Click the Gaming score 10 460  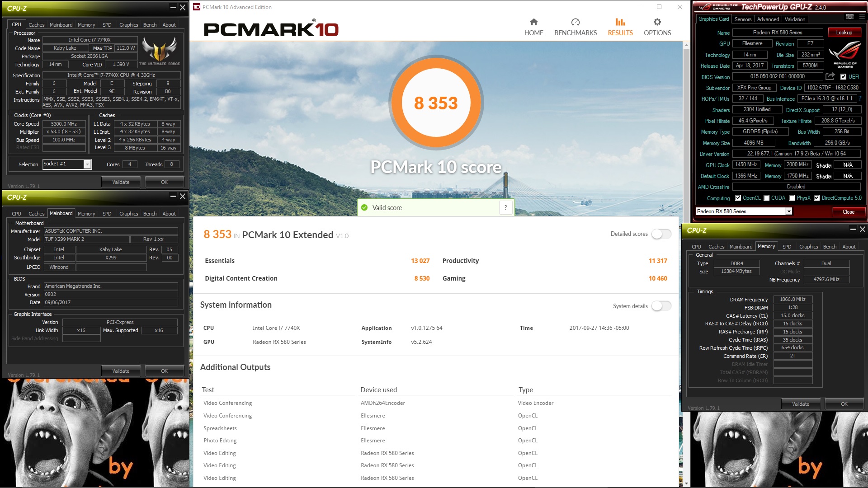[658, 278]
